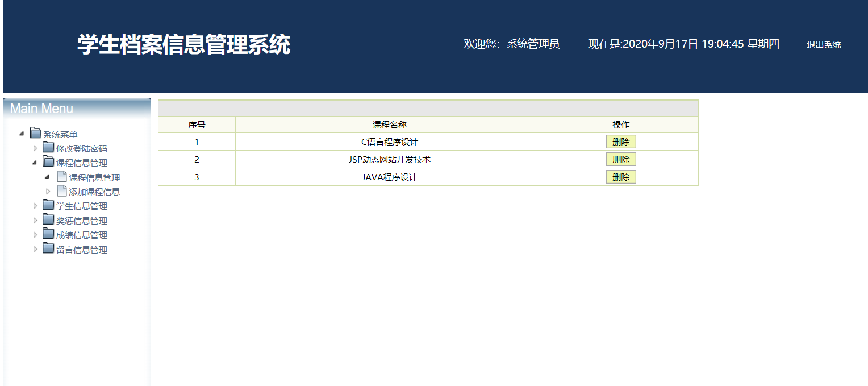This screenshot has height=386, width=868.
Task: Expand the 成绩信息管理 tree arrow
Action: (x=35, y=234)
